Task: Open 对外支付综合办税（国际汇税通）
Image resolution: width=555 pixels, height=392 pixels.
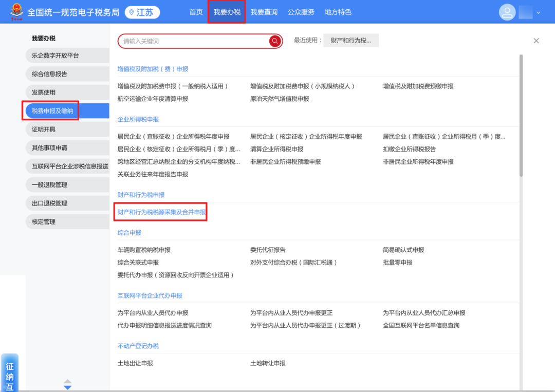Action: (x=294, y=263)
